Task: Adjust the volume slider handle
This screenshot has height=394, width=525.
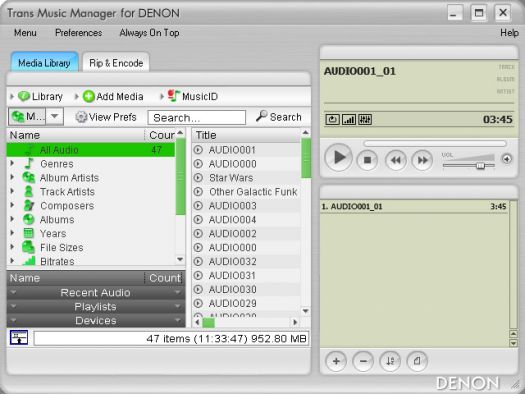Action: [480, 165]
